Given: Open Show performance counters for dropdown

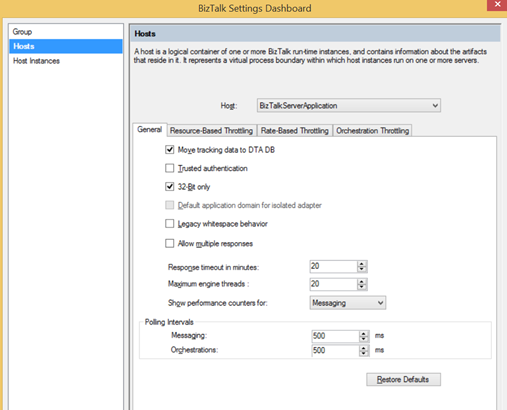Looking at the screenshot, I should (x=348, y=303).
